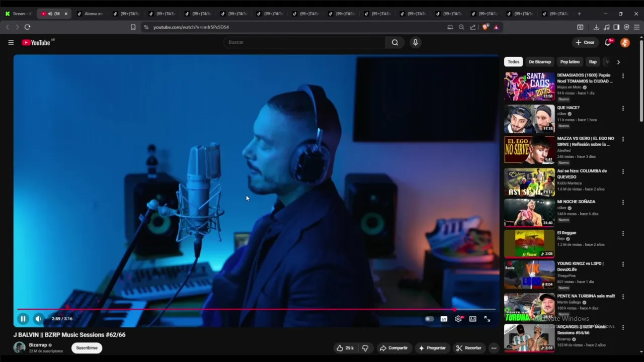The width and height of the screenshot is (644, 362).
Task: Open options for the PENTE NA TURBINA video
Action: point(623,297)
